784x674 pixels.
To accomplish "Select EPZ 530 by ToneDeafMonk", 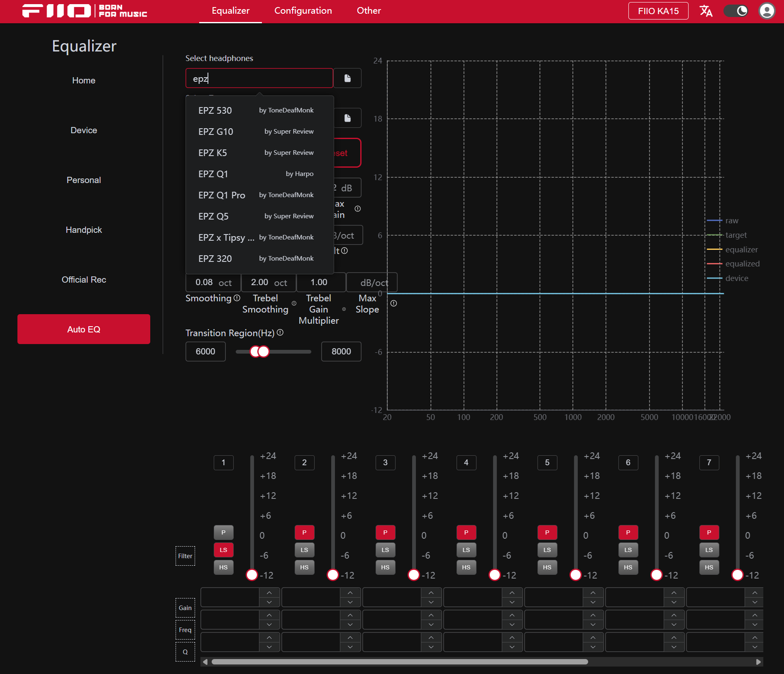I will 259,110.
